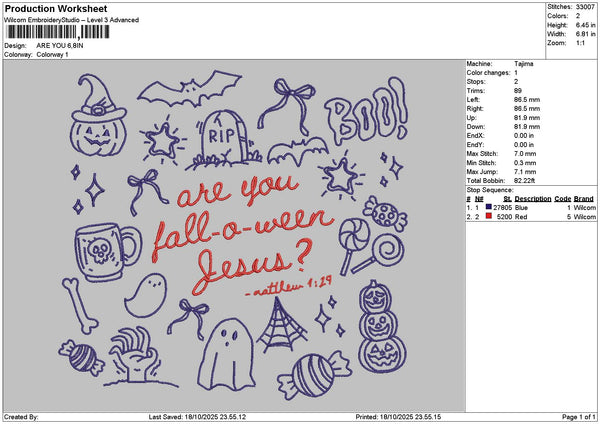The image size is (600, 424).
Task: Click the 'Colorway 1' value
Action: coord(52,55)
